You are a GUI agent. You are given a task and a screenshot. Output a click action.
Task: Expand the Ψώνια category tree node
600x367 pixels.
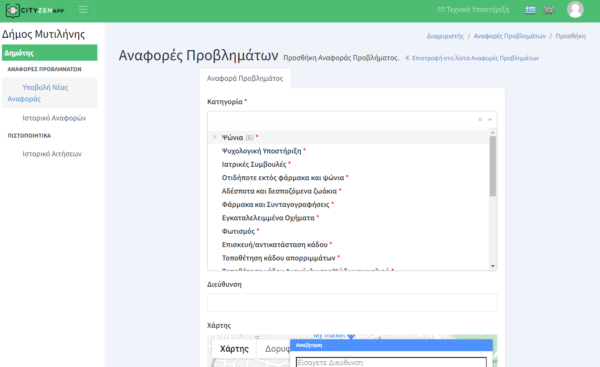point(215,137)
